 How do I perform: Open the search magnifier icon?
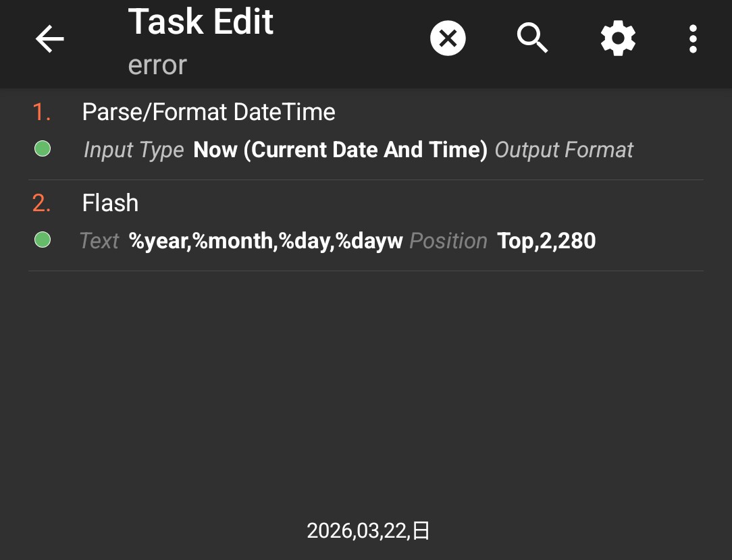tap(532, 38)
